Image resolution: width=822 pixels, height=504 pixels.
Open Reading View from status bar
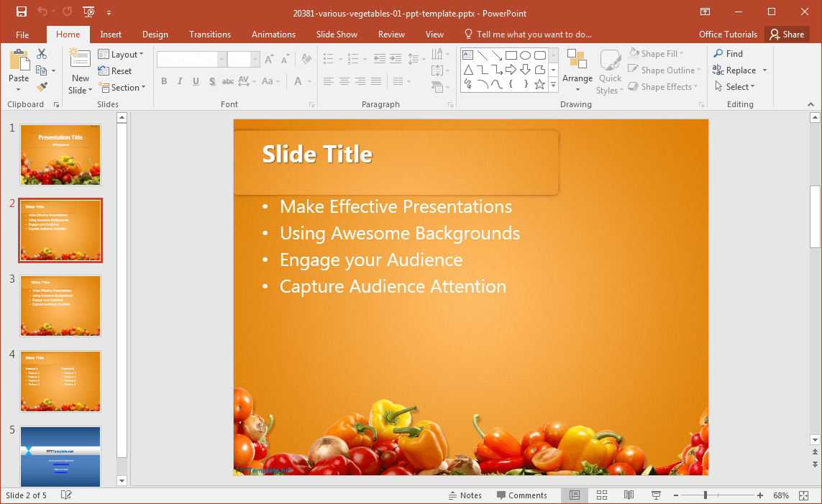(x=629, y=495)
